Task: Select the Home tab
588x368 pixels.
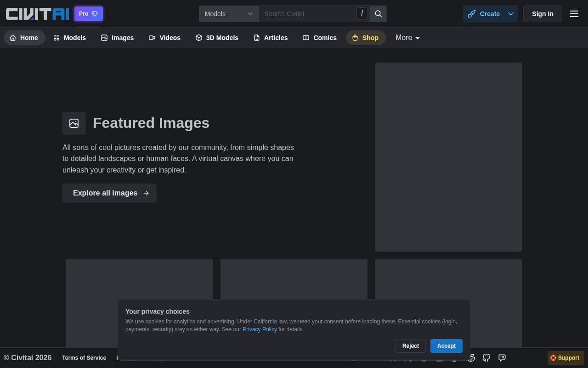Action: [x=24, y=38]
